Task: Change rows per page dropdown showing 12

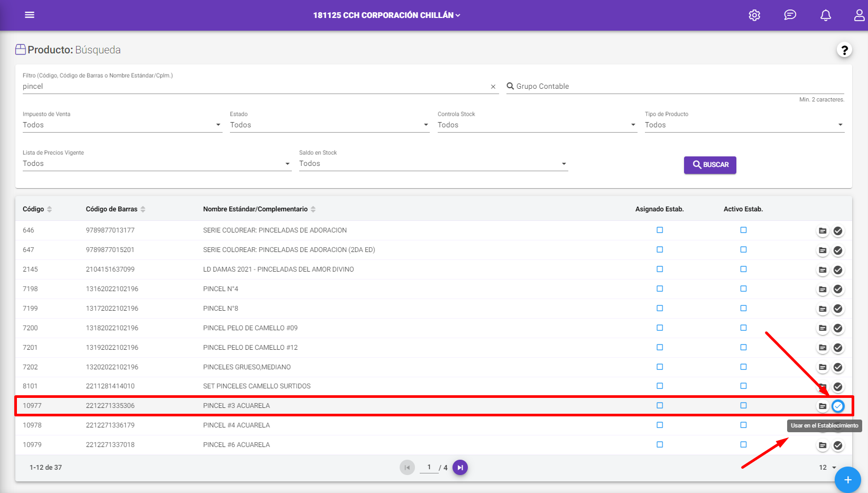Action: coord(828,468)
